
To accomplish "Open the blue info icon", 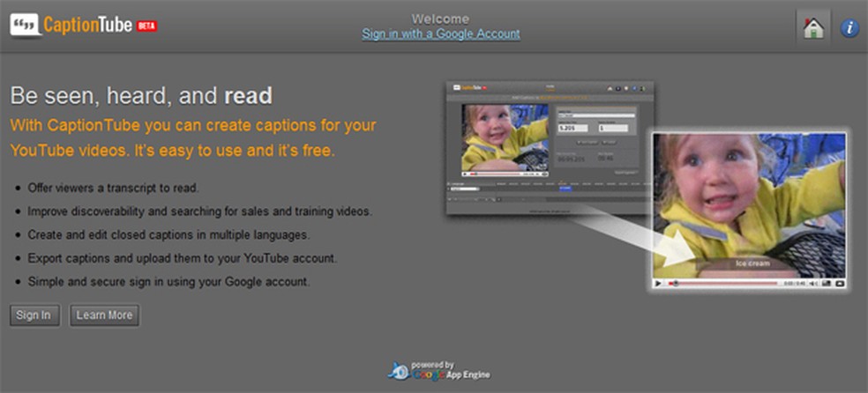I will point(849,27).
